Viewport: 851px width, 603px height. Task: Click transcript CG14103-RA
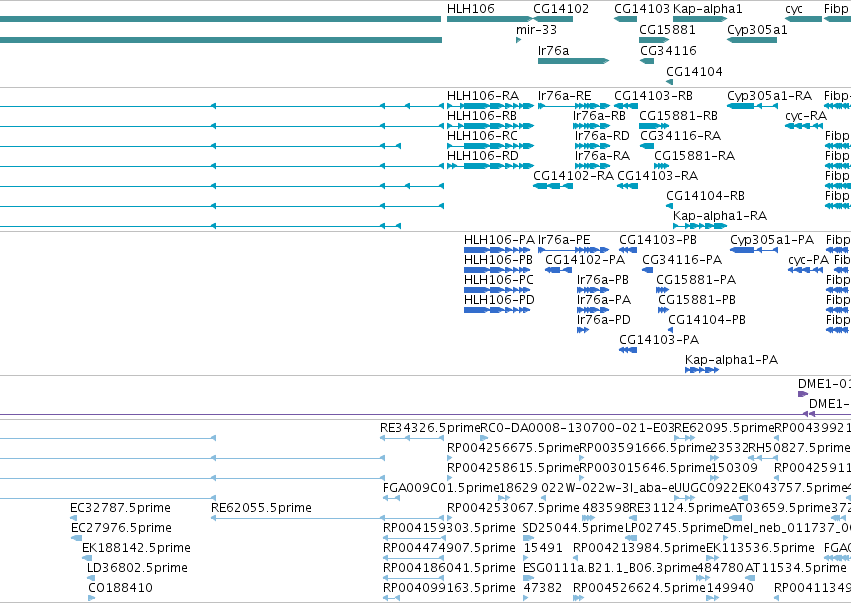click(x=657, y=176)
